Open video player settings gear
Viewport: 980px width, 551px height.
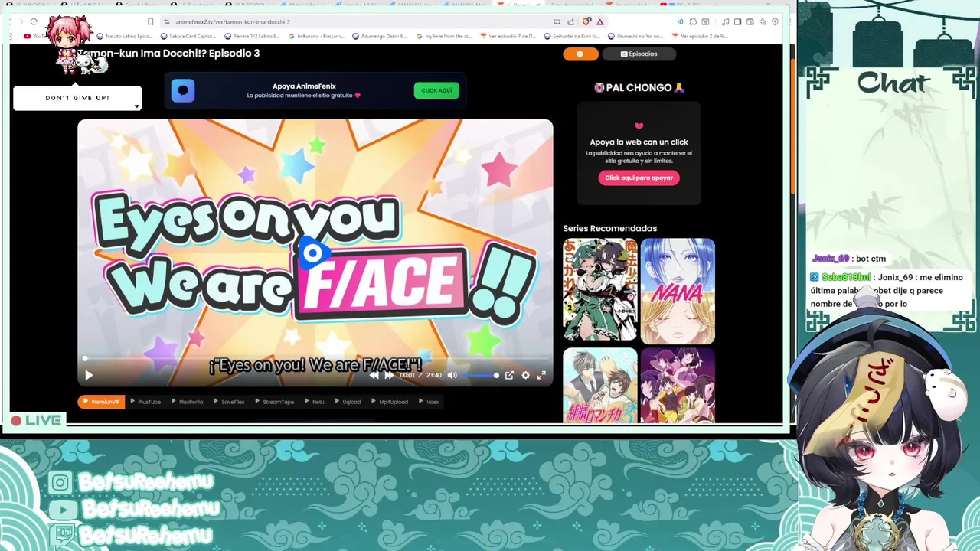coord(525,375)
